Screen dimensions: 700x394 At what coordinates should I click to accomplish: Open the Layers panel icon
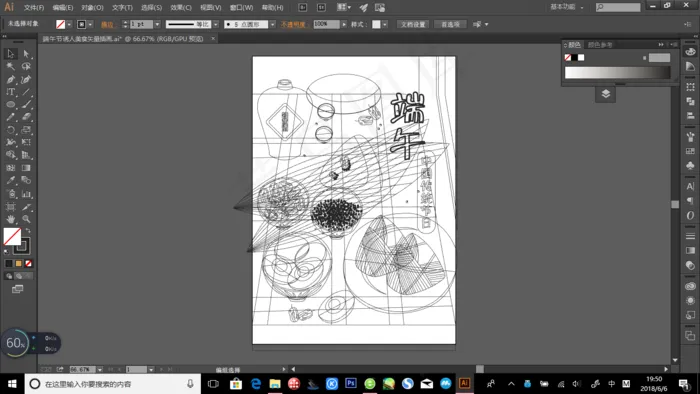[x=605, y=94]
